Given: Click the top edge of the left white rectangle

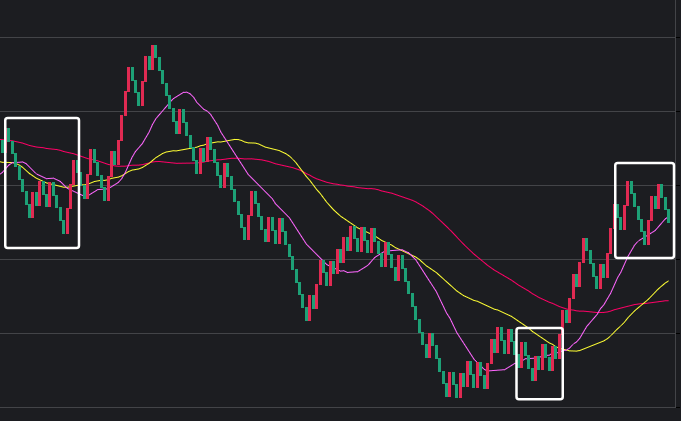Looking at the screenshot, I should click(x=42, y=119).
